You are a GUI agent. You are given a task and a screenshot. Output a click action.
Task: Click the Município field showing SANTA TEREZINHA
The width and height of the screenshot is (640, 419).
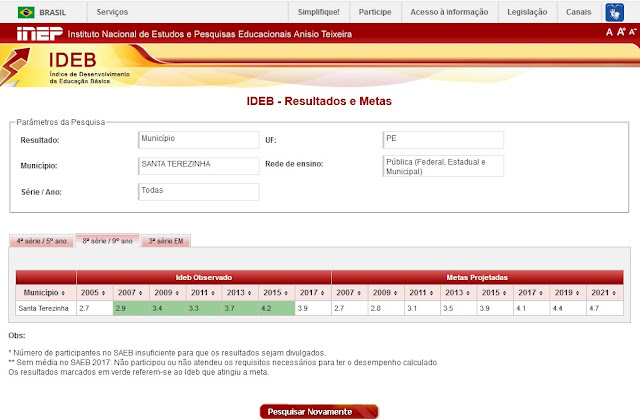(x=198, y=165)
